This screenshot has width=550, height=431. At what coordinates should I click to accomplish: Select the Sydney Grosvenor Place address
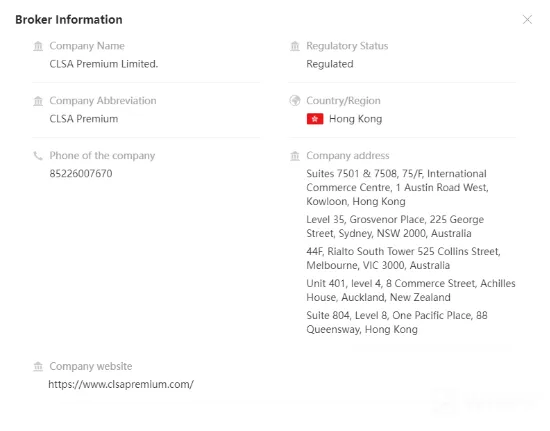tap(395, 227)
